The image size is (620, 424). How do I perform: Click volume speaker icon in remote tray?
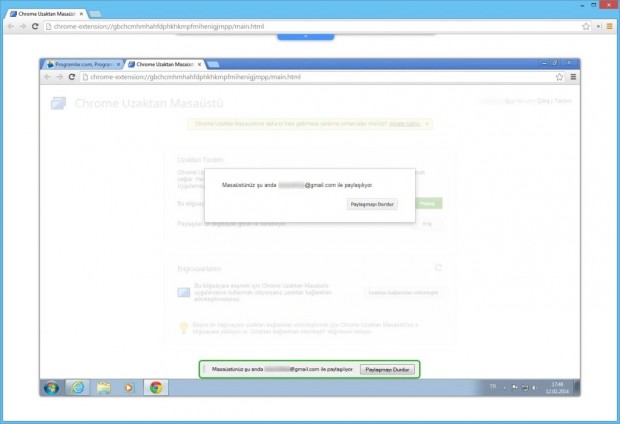pyautogui.click(x=534, y=388)
